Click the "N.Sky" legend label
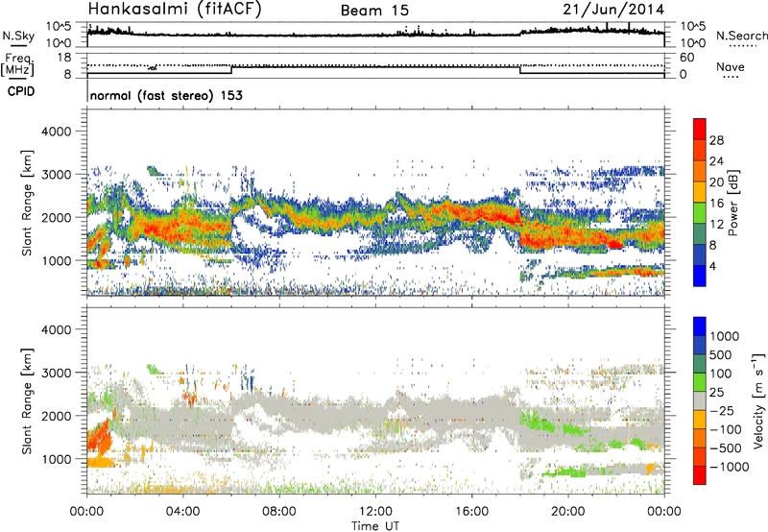 (18, 36)
